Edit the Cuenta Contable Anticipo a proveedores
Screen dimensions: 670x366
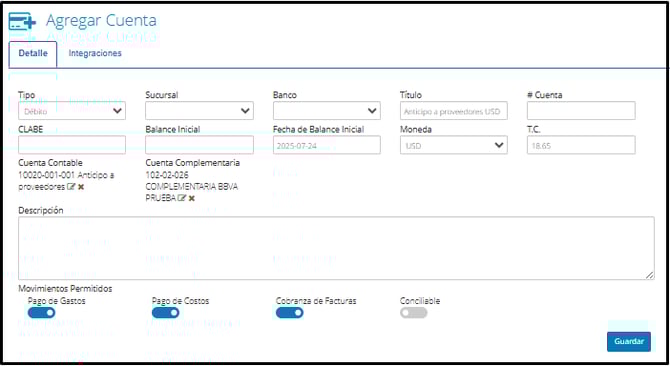pyautogui.click(x=71, y=187)
